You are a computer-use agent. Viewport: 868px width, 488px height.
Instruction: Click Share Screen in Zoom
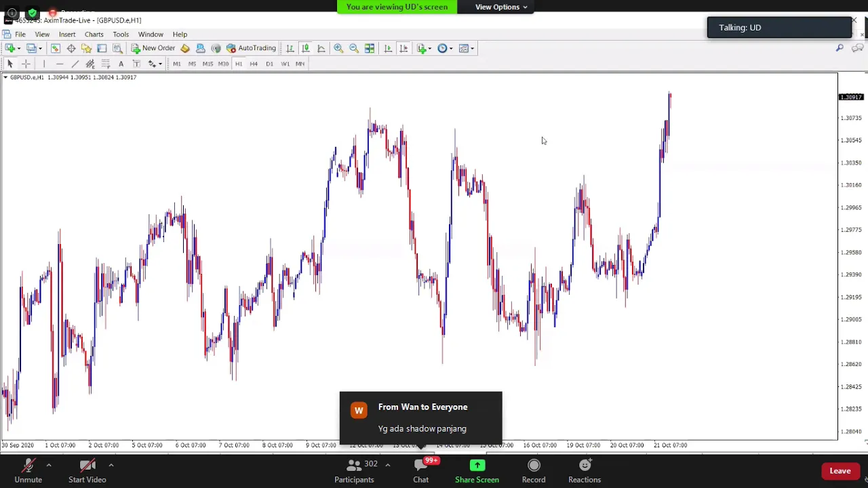click(x=477, y=470)
